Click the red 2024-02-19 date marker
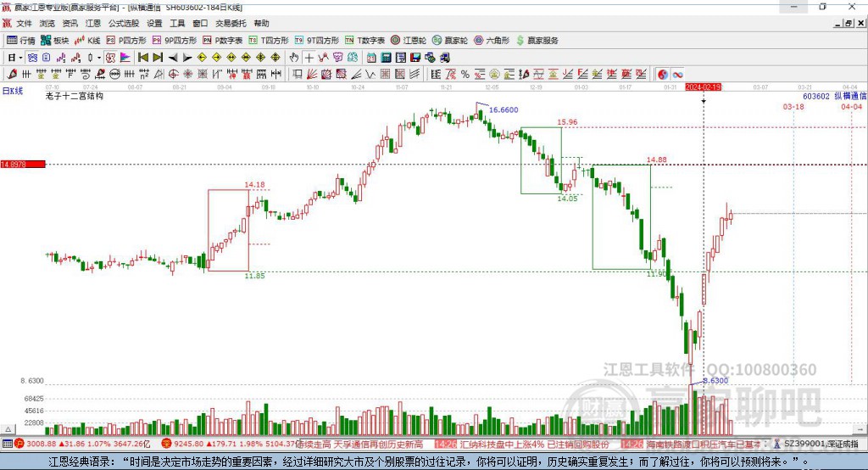868x470 pixels. [703, 87]
